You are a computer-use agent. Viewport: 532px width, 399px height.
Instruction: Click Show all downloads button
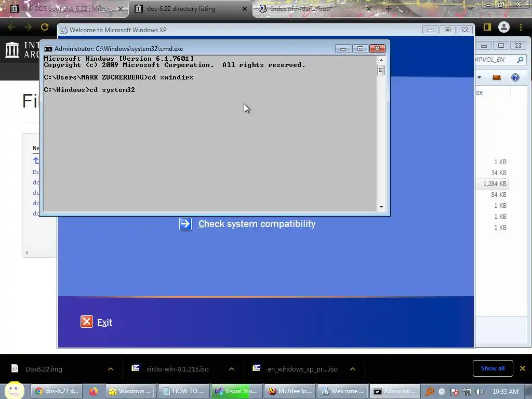click(493, 368)
